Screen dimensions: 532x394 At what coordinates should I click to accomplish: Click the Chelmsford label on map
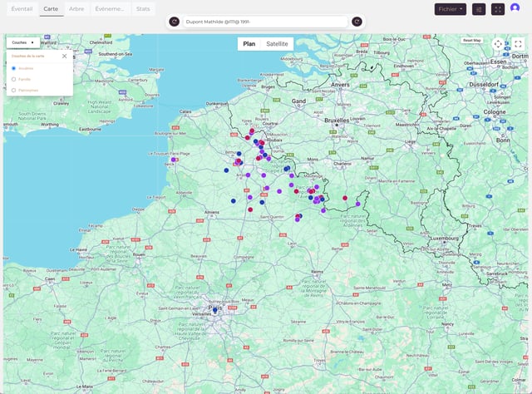[x=101, y=42]
